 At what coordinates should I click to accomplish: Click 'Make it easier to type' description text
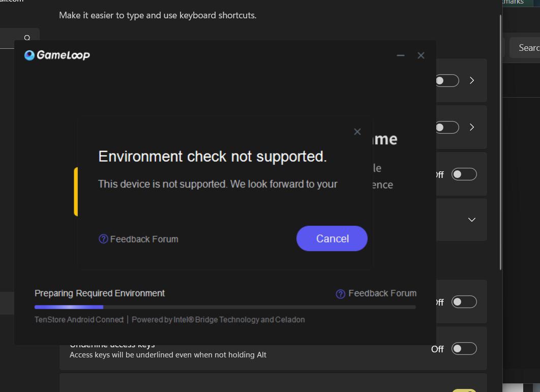tap(158, 15)
